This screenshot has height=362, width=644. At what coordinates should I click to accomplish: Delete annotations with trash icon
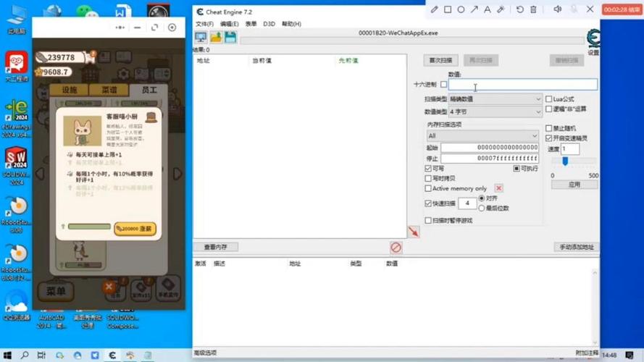click(533, 9)
